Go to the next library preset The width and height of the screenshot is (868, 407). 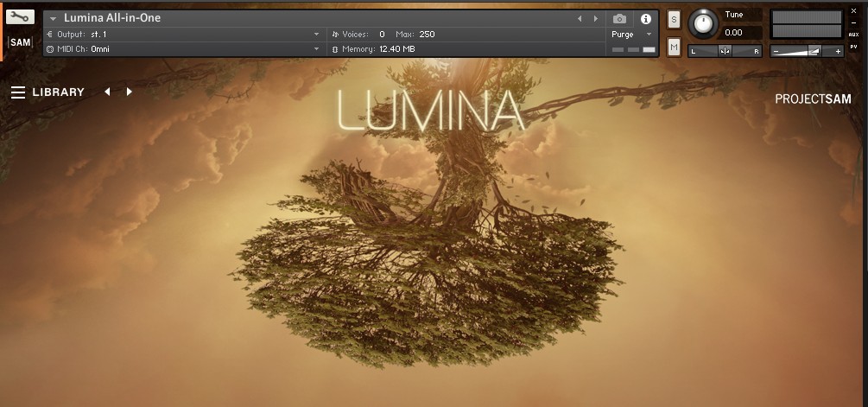pyautogui.click(x=129, y=92)
